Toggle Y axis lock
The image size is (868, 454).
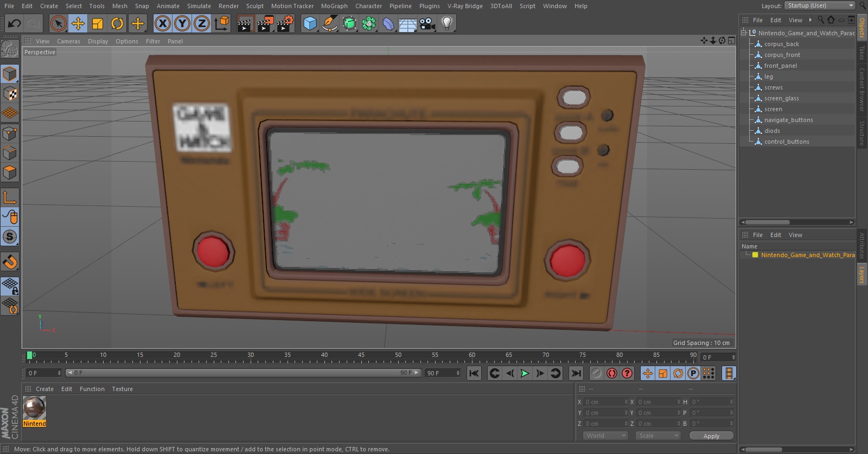[182, 23]
